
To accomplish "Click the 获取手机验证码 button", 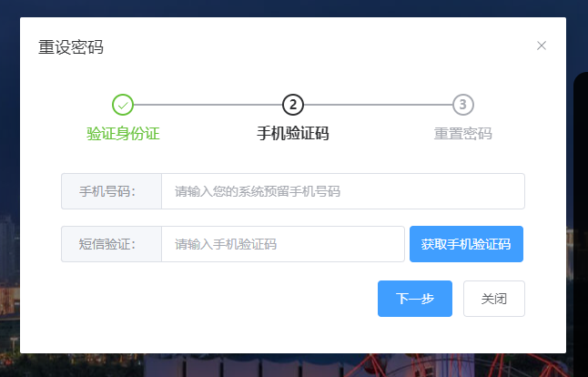I will 466,244.
